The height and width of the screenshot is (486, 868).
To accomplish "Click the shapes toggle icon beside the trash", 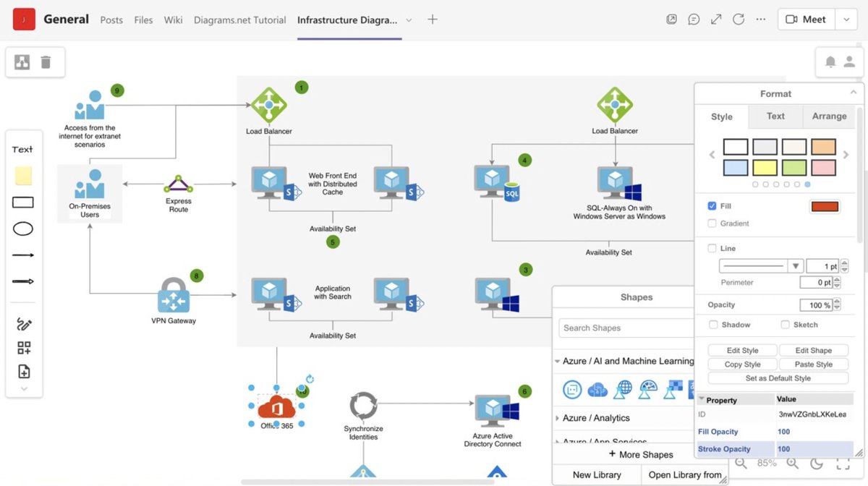I will 22,62.
